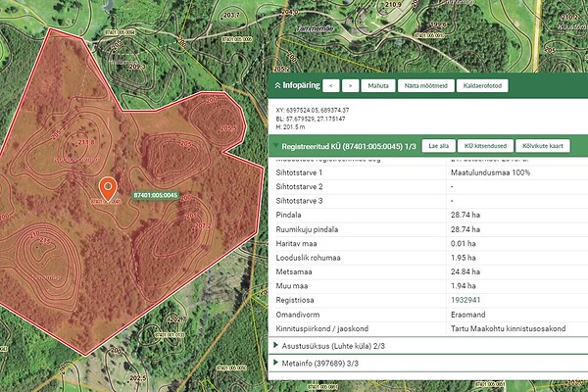Go to next result with '>' button

[350, 86]
